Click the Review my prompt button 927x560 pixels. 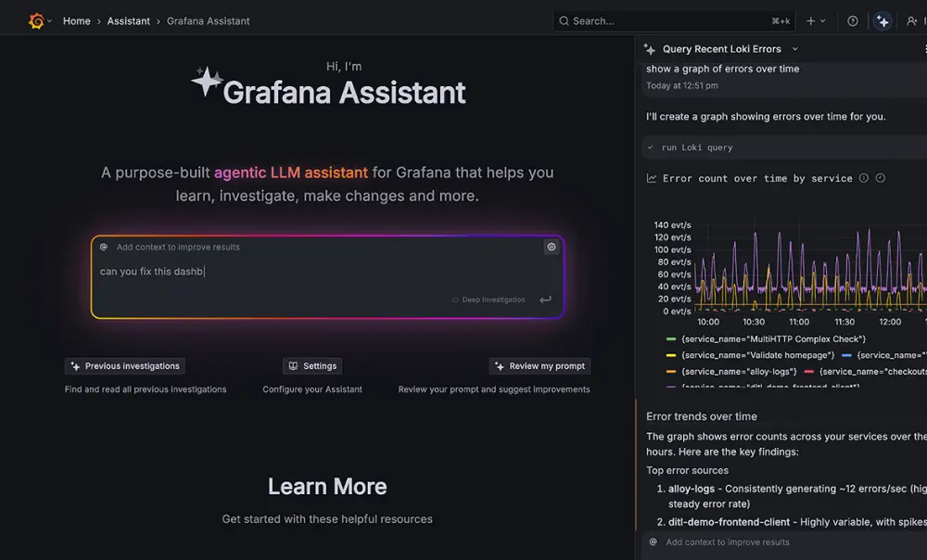tap(540, 365)
